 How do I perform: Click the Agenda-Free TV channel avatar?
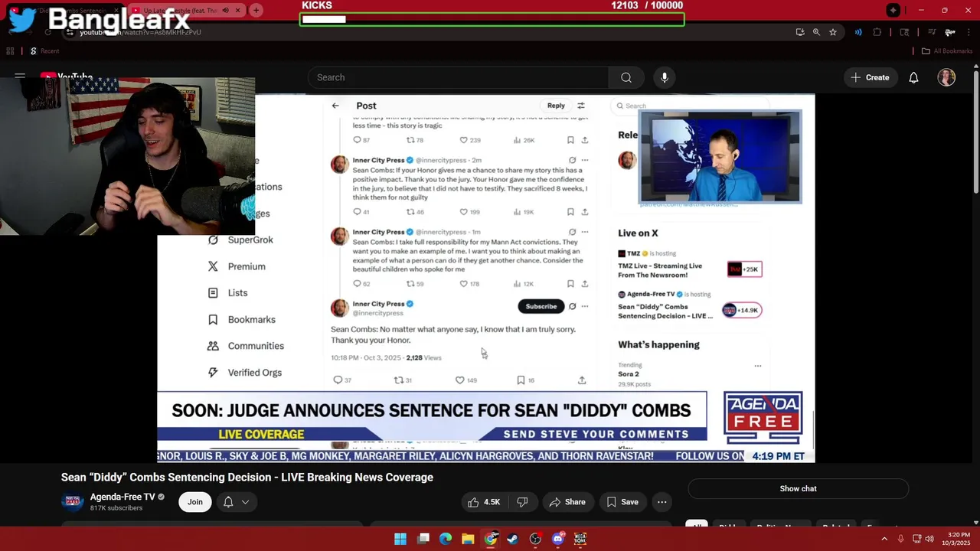pos(73,501)
